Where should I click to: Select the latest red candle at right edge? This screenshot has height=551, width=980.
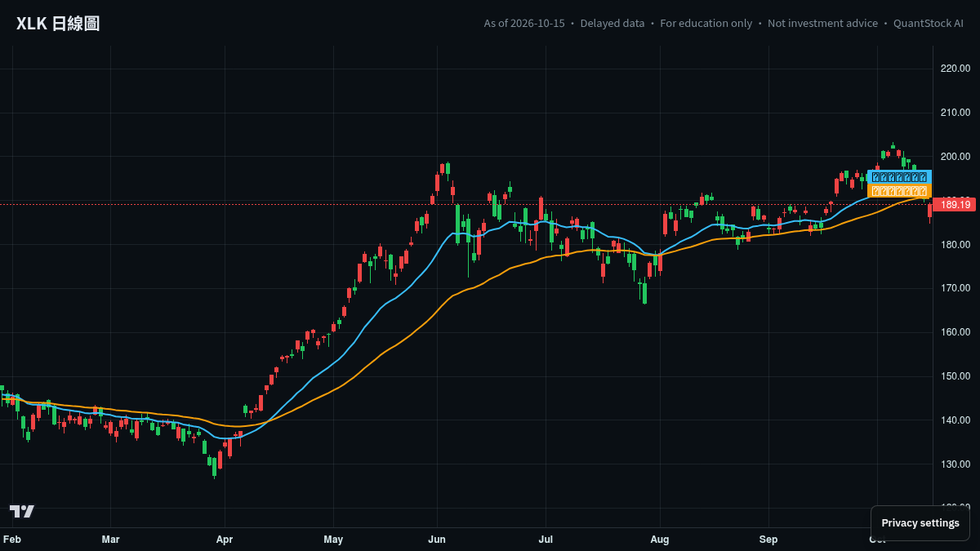929,212
